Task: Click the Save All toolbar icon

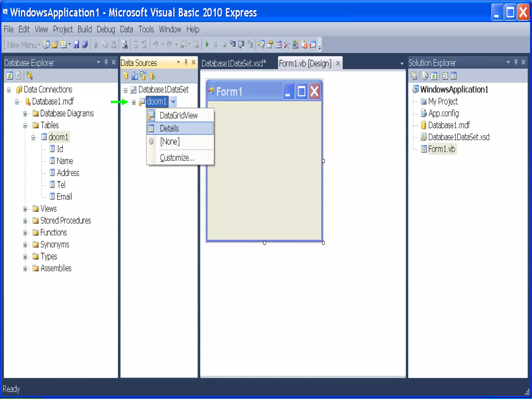Action: (85, 44)
